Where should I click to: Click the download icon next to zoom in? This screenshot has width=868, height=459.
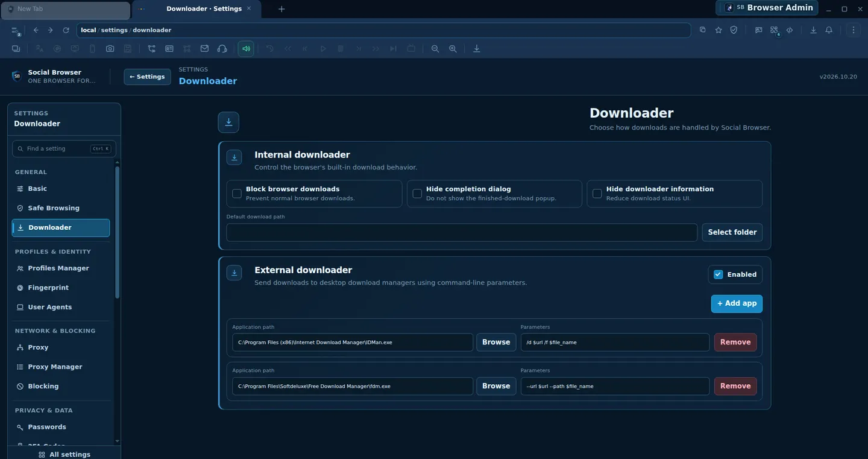tap(477, 49)
